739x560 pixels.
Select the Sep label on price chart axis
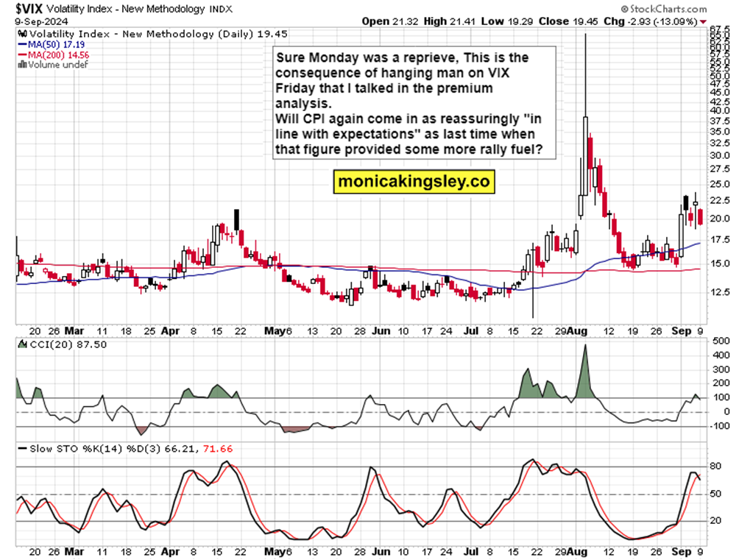tap(681, 331)
